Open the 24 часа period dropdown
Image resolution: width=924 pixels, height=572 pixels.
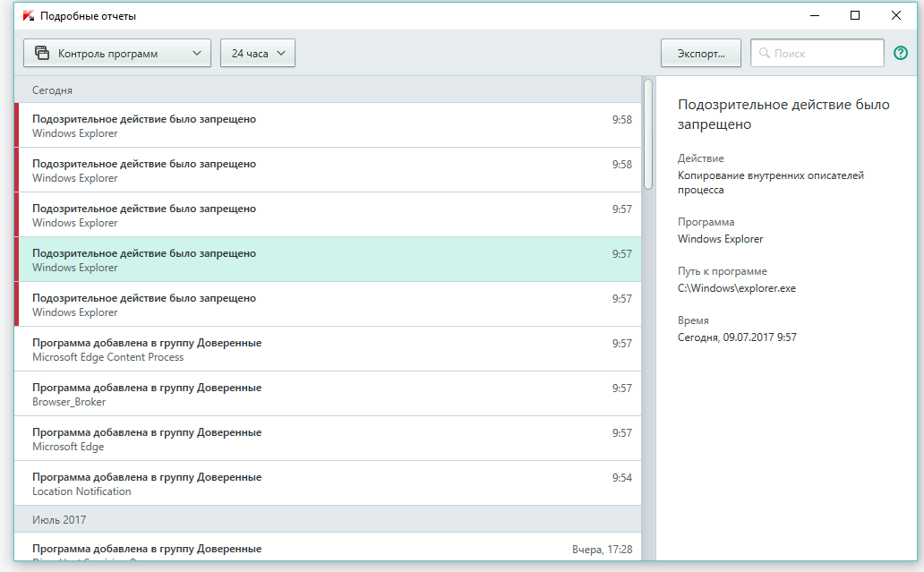258,54
